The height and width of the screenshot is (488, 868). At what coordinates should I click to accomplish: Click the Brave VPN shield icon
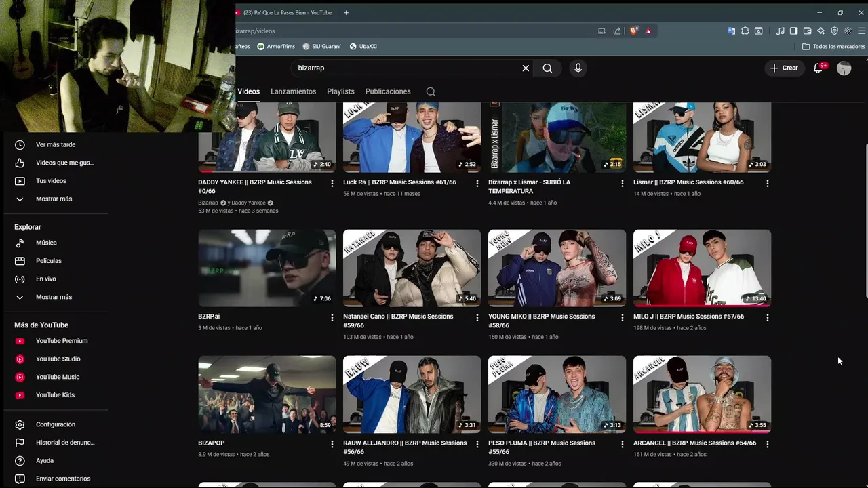tap(834, 30)
